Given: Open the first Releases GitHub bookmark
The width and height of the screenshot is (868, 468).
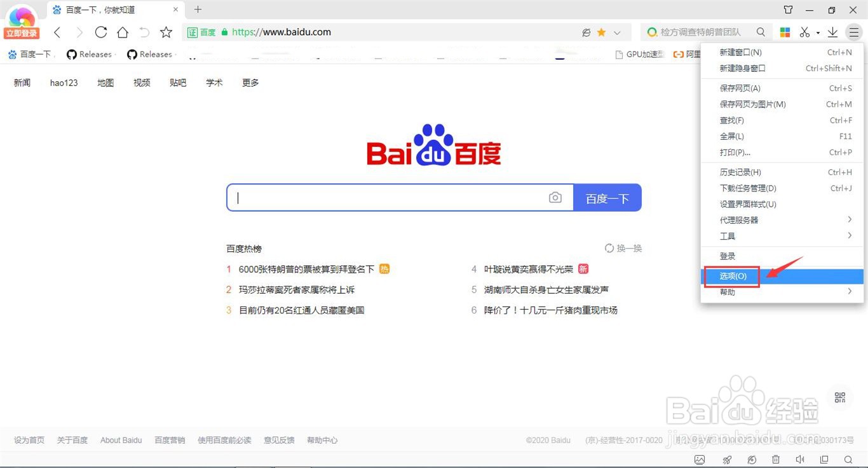Looking at the screenshot, I should [x=90, y=55].
